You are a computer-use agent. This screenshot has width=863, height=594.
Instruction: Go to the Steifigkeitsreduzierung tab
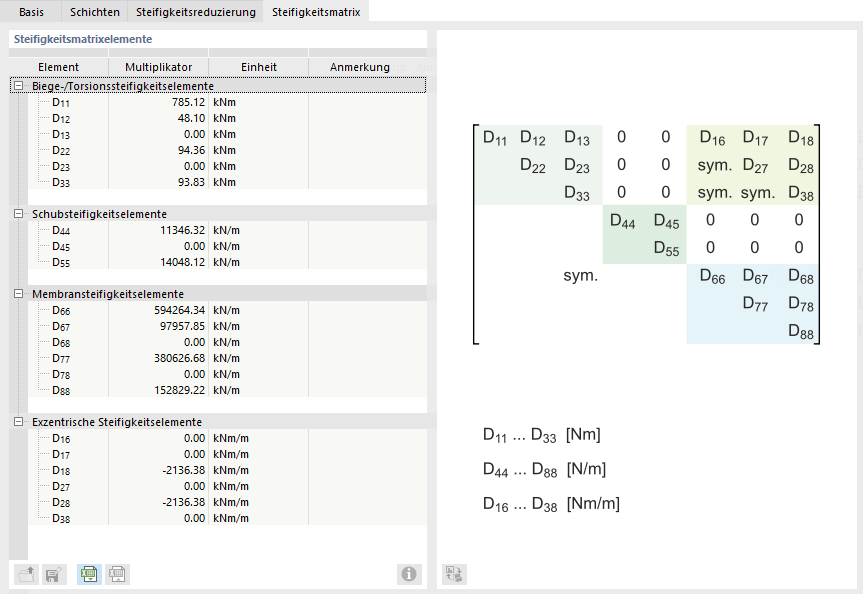click(x=195, y=12)
